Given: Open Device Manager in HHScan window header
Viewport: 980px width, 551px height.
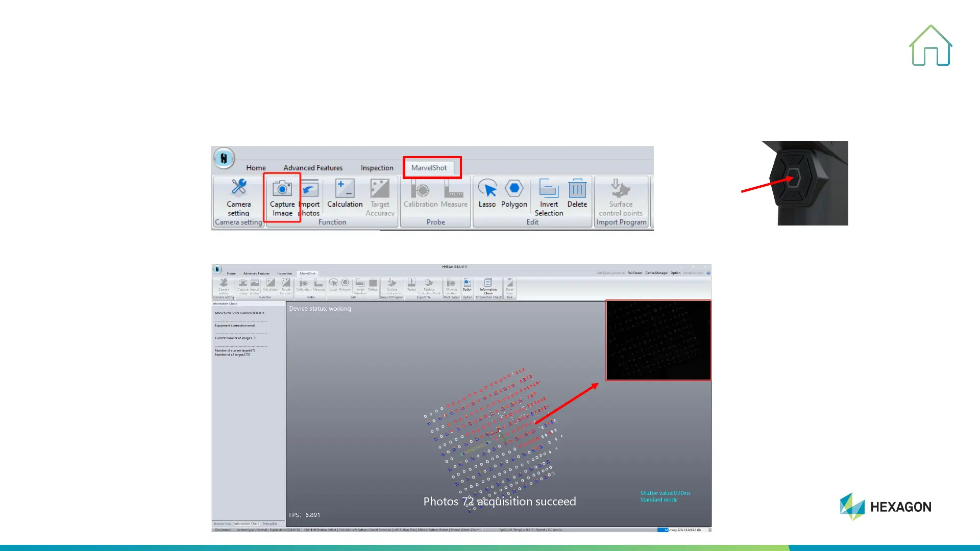Looking at the screenshot, I should [656, 273].
